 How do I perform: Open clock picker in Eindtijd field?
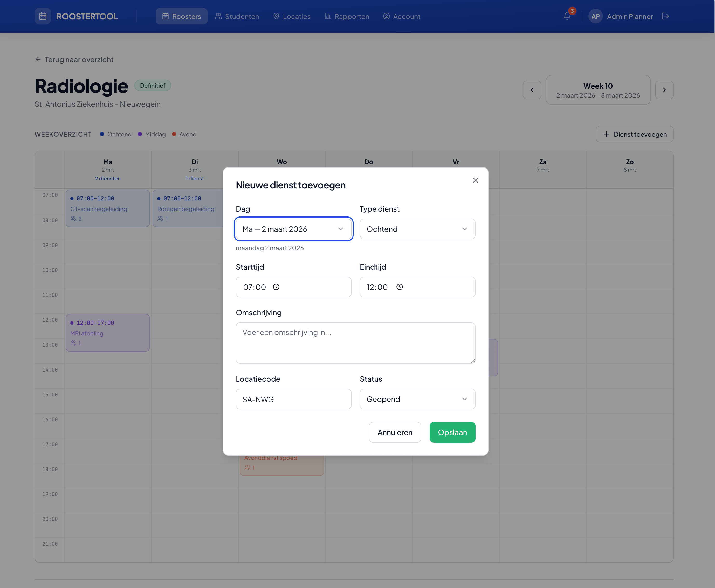(400, 287)
